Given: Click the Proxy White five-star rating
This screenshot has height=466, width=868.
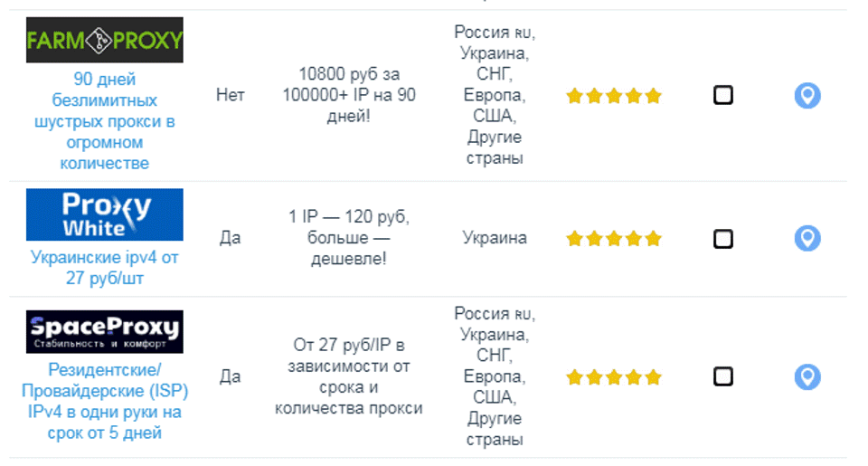Looking at the screenshot, I should 614,239.
